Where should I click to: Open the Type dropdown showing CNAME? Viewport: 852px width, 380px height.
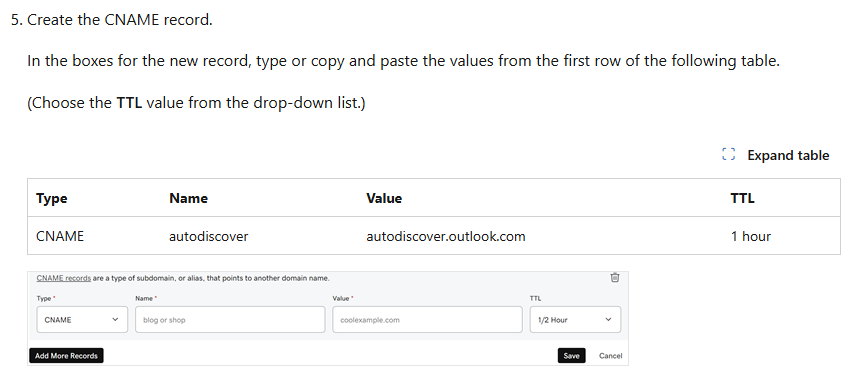[82, 320]
